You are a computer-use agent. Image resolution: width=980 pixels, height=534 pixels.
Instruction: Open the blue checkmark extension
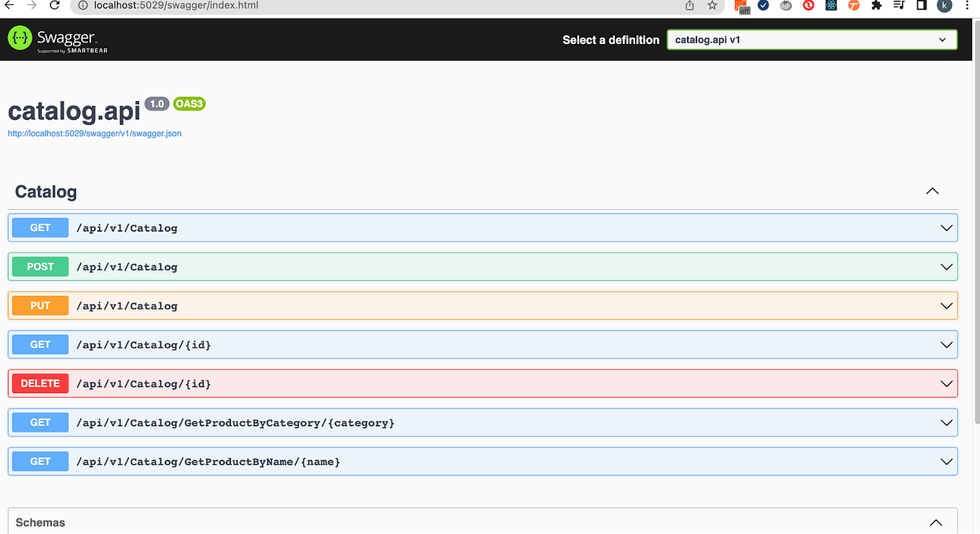click(764, 6)
